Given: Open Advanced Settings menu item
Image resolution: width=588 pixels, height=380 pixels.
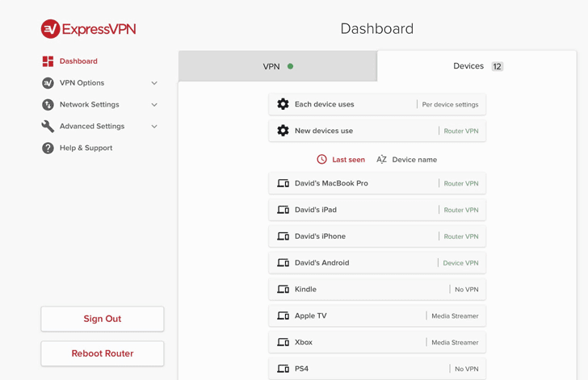Looking at the screenshot, I should point(92,127).
